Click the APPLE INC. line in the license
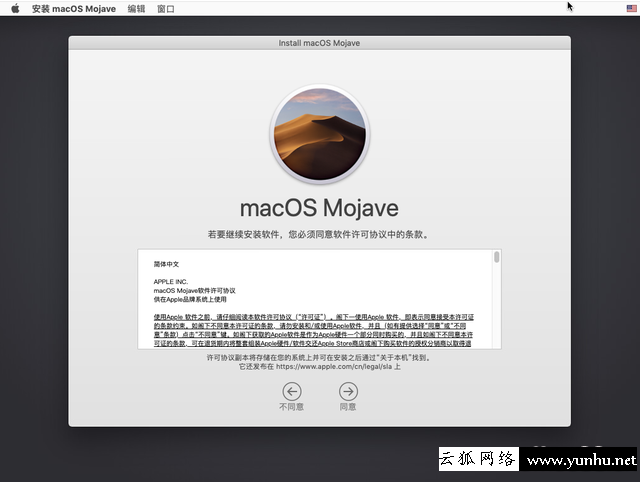Screen dimensions: 640x482 click(171, 282)
